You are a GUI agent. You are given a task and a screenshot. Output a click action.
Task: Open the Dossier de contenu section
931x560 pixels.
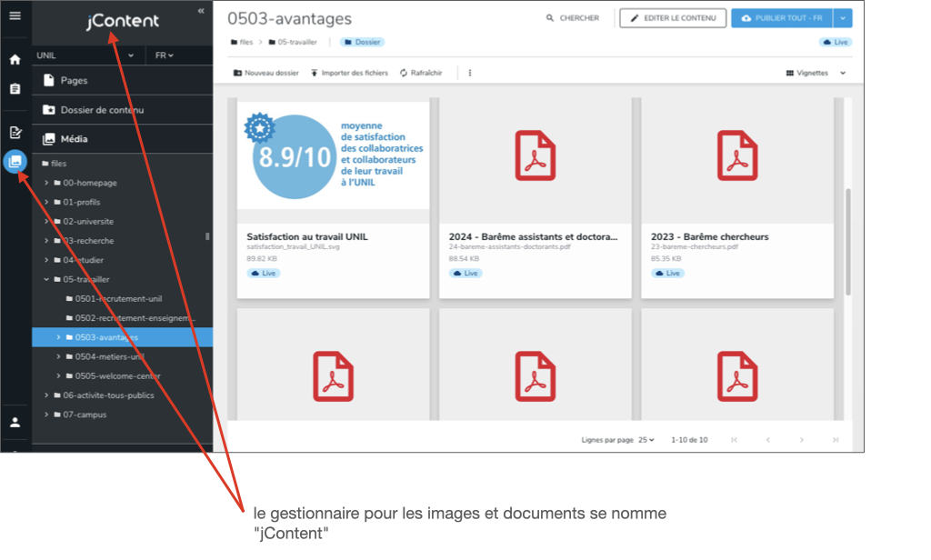pos(101,110)
